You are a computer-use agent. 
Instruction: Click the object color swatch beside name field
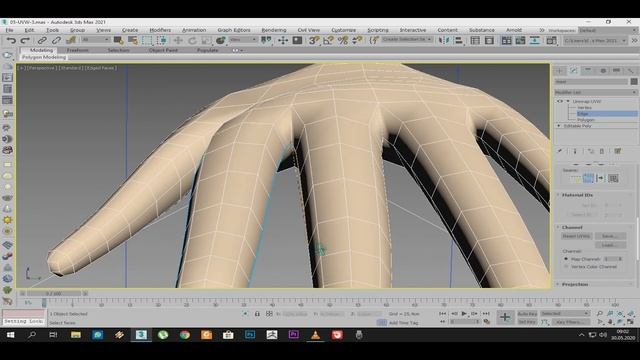point(634,82)
